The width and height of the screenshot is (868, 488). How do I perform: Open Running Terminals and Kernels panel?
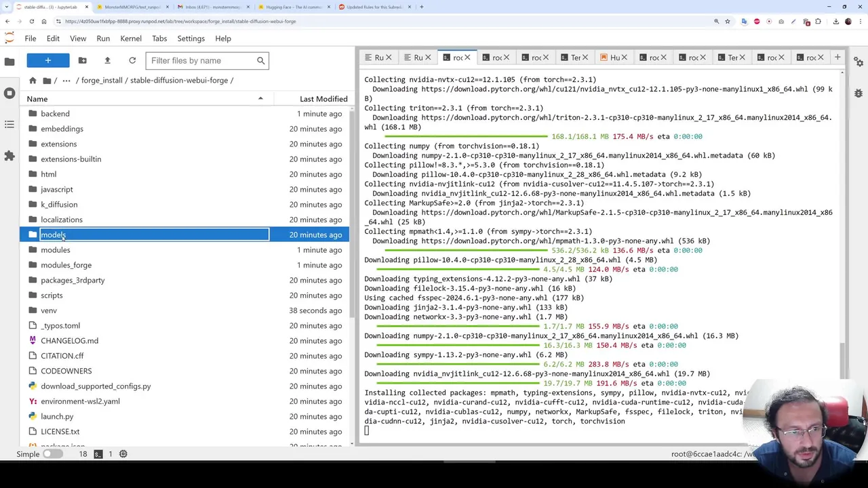[x=9, y=93]
